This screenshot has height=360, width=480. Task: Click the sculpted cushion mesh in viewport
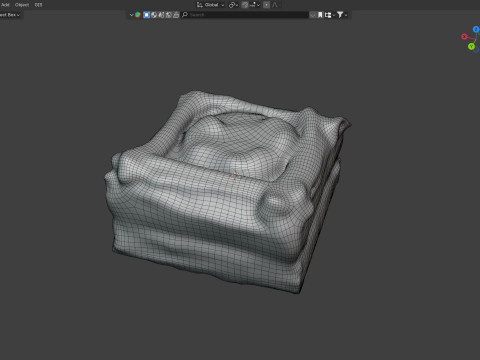[227, 192]
